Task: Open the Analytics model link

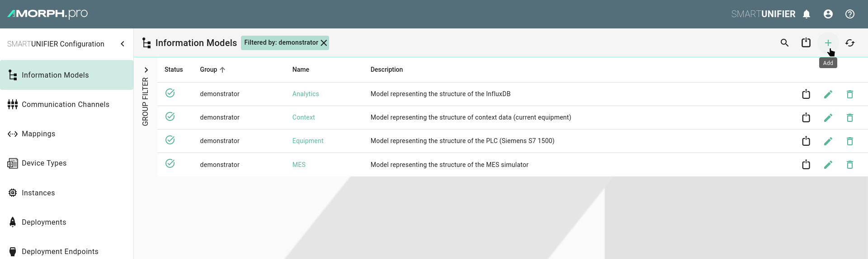Action: 306,94
